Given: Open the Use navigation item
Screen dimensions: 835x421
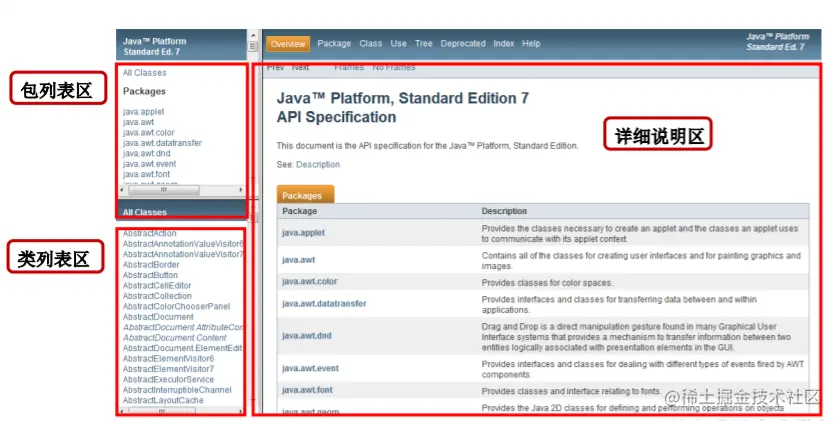Looking at the screenshot, I should pyautogui.click(x=398, y=44).
